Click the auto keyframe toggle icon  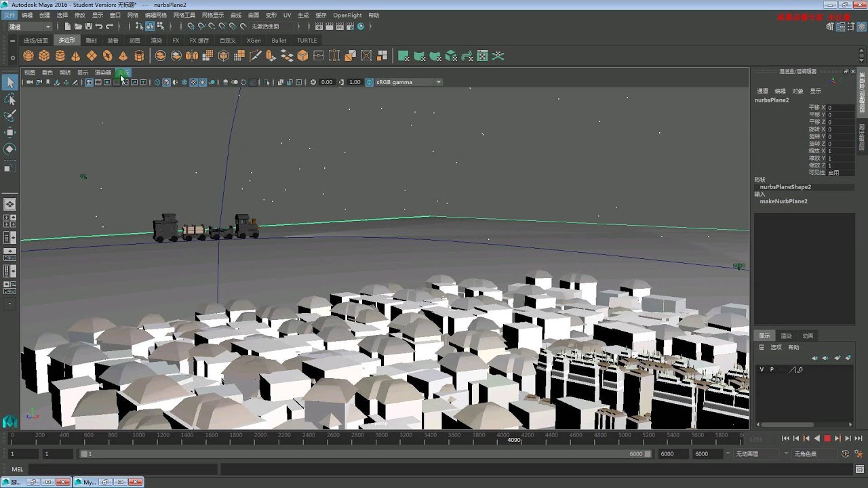846,454
